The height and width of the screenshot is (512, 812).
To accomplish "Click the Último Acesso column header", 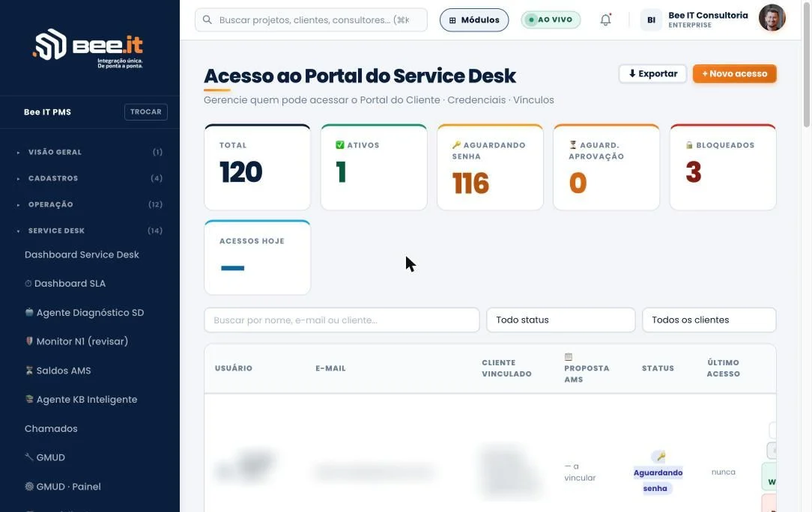I will pos(724,368).
